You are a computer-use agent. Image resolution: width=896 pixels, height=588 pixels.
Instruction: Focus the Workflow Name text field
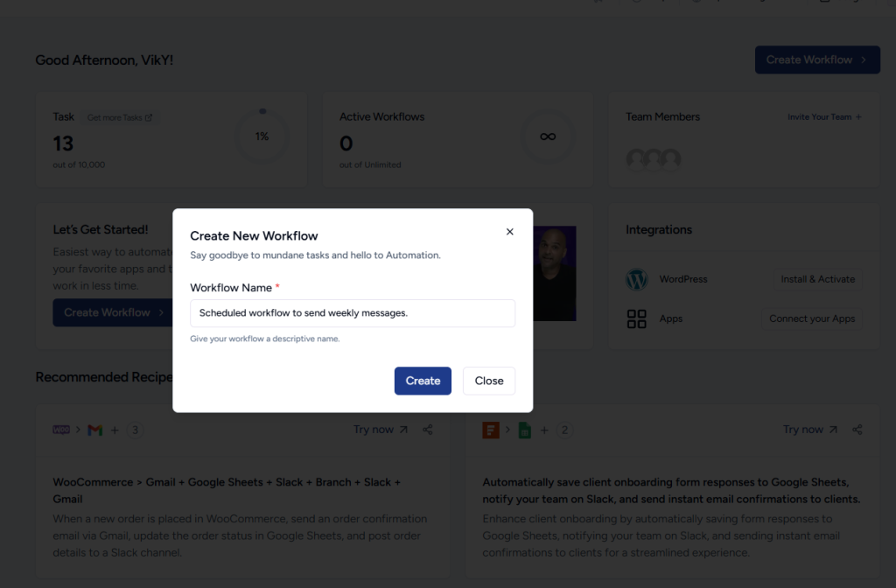coord(353,313)
